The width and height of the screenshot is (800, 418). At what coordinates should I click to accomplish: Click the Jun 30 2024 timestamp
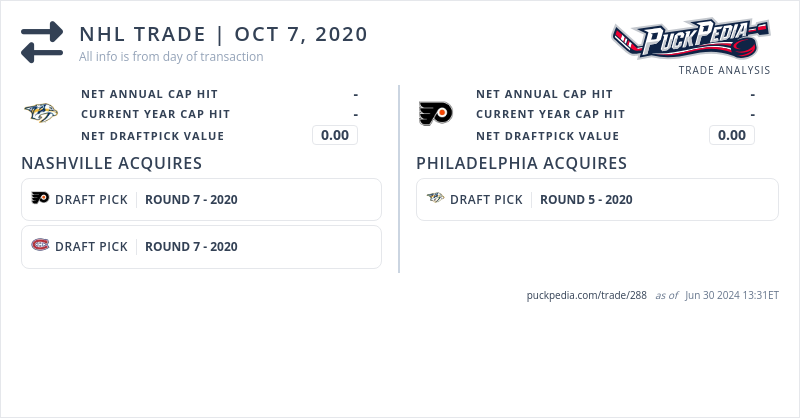732,296
